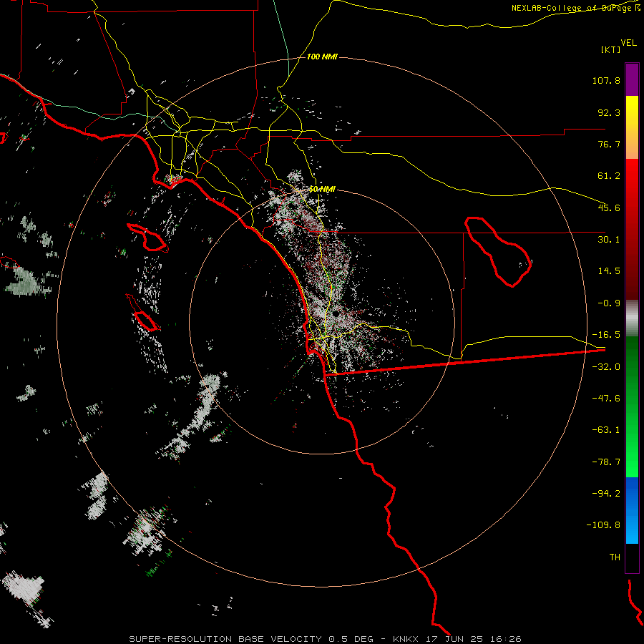Click the small black radar site dot
644x644 pixels.
tap(336, 313)
